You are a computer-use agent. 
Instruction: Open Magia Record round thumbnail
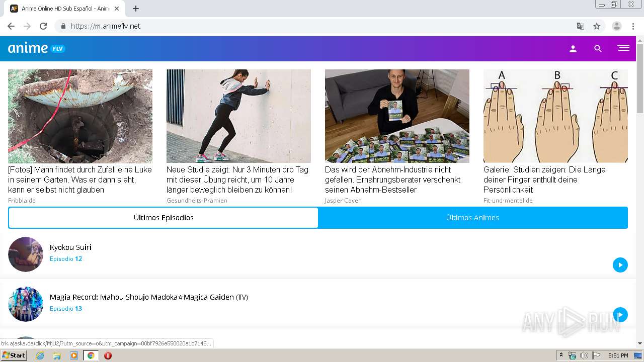(26, 304)
